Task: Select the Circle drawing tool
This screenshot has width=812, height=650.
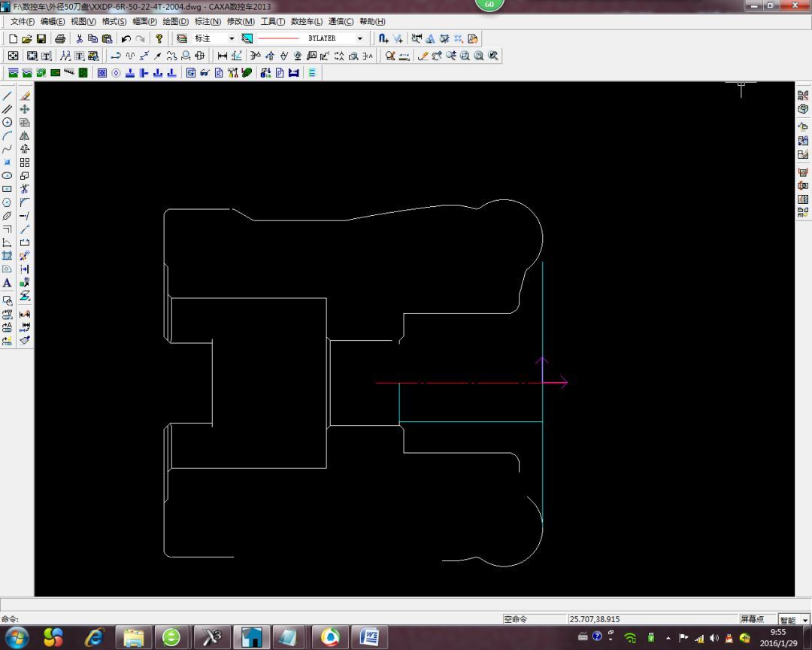Action: (7, 123)
